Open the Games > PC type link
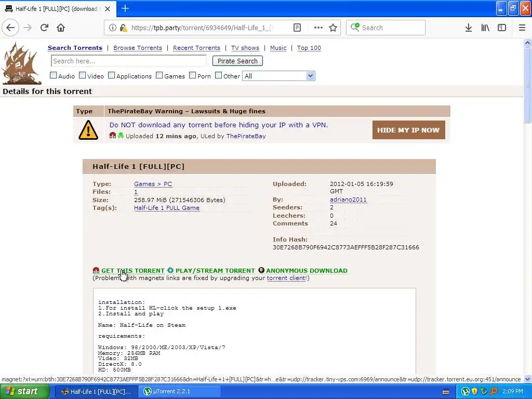This screenshot has width=532, height=399. (153, 184)
